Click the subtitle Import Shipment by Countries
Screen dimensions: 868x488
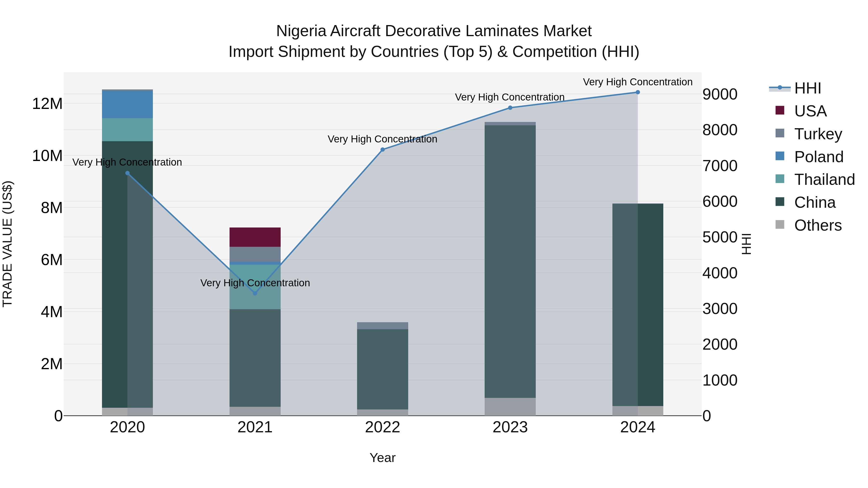[x=434, y=52]
